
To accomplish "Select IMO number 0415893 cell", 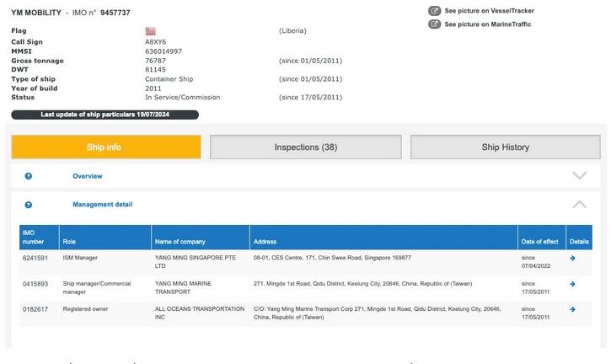I will point(35,284).
